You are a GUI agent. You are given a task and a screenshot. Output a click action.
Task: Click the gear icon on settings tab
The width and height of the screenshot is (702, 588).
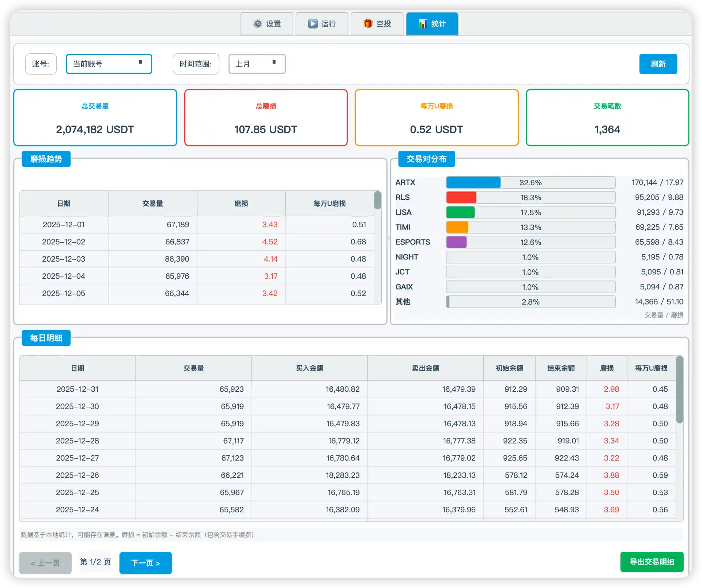(257, 24)
